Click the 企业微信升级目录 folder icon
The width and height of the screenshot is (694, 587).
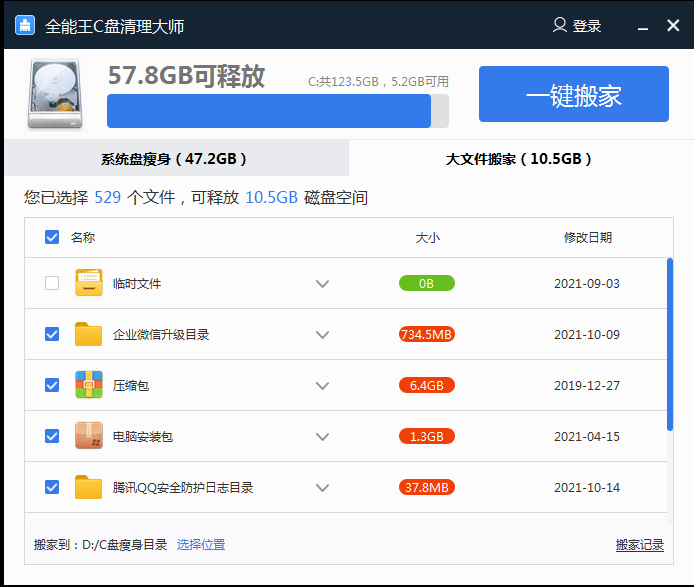(x=89, y=334)
